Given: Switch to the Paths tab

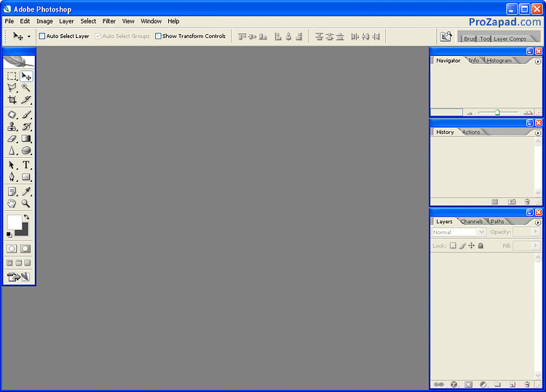Looking at the screenshot, I should 497,222.
